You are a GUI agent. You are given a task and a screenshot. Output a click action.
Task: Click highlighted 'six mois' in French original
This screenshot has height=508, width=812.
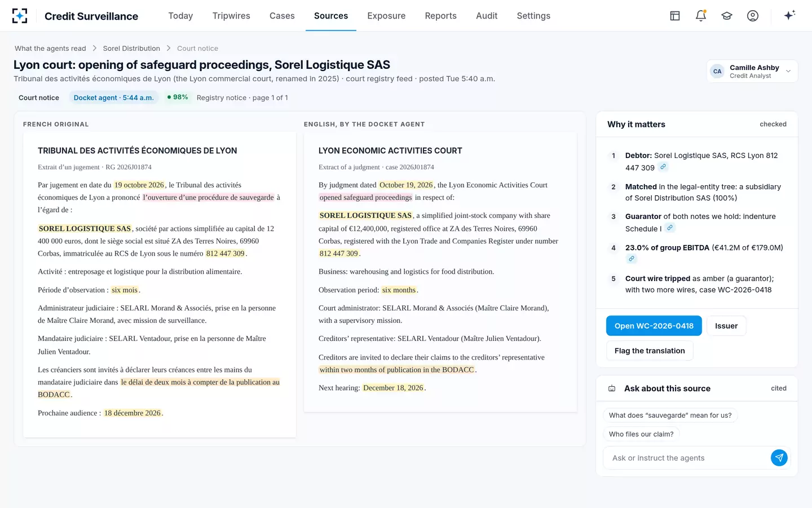pyautogui.click(x=125, y=290)
